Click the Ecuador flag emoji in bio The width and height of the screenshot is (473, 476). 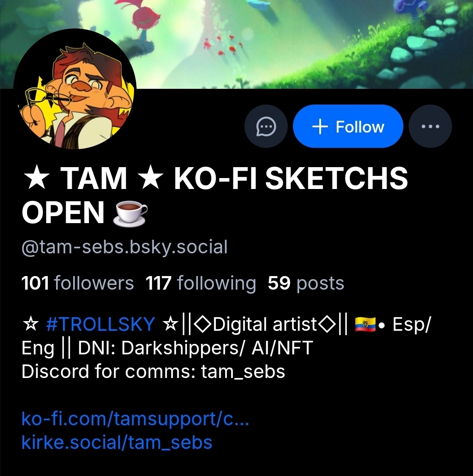coord(365,324)
